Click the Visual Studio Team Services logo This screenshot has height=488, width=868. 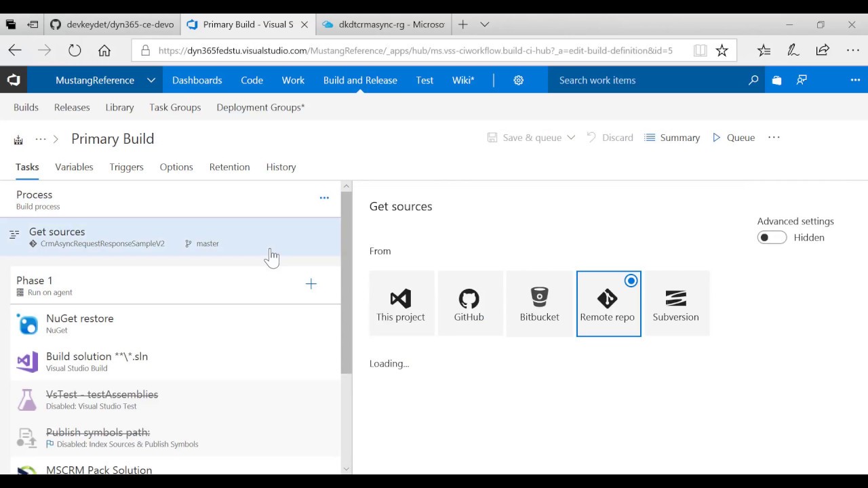(14, 80)
